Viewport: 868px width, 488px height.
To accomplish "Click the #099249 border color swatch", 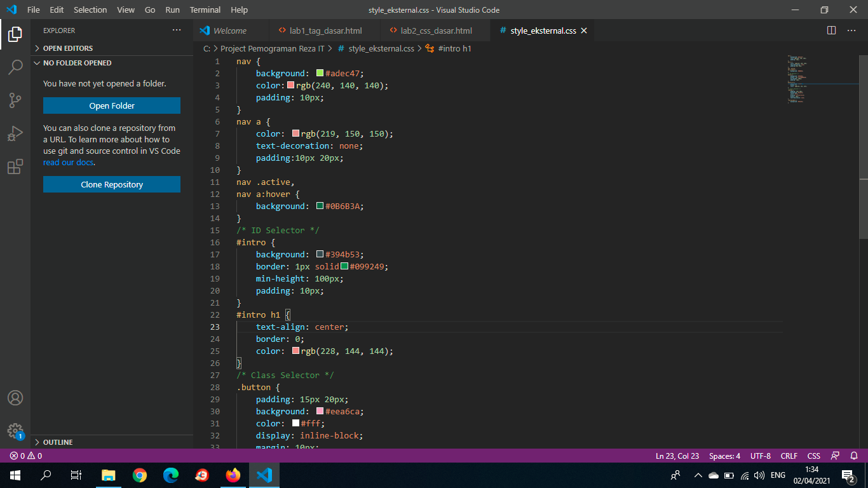I will (344, 266).
